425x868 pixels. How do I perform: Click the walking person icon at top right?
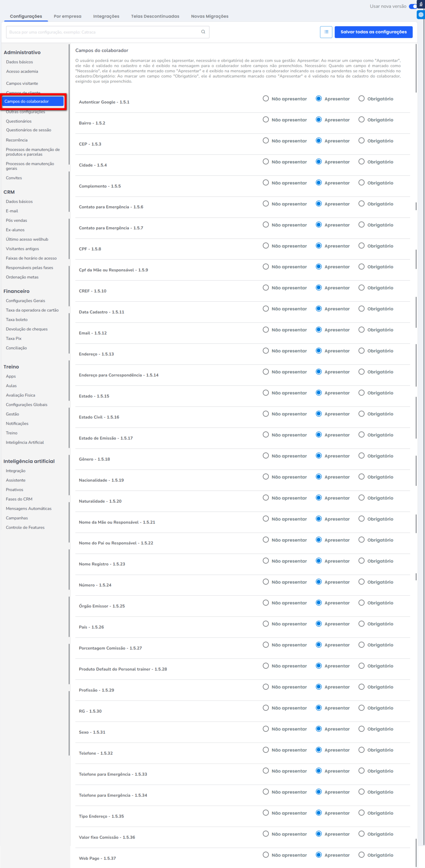pyautogui.click(x=421, y=4)
